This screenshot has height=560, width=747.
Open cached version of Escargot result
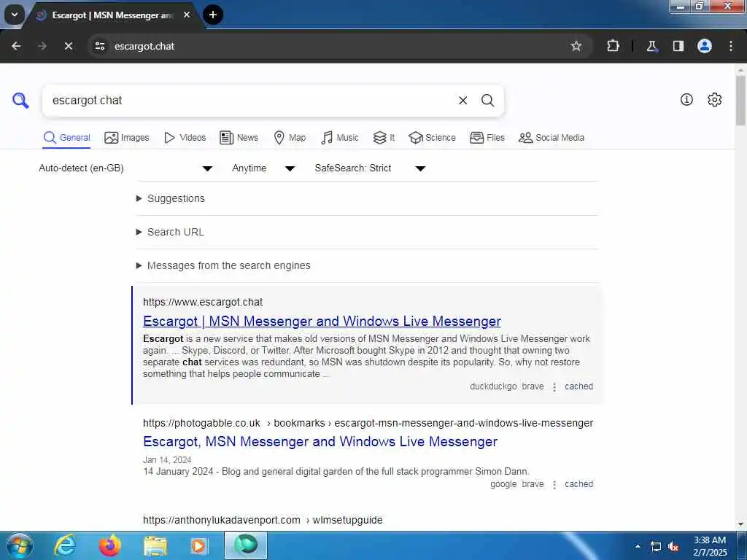(578, 386)
